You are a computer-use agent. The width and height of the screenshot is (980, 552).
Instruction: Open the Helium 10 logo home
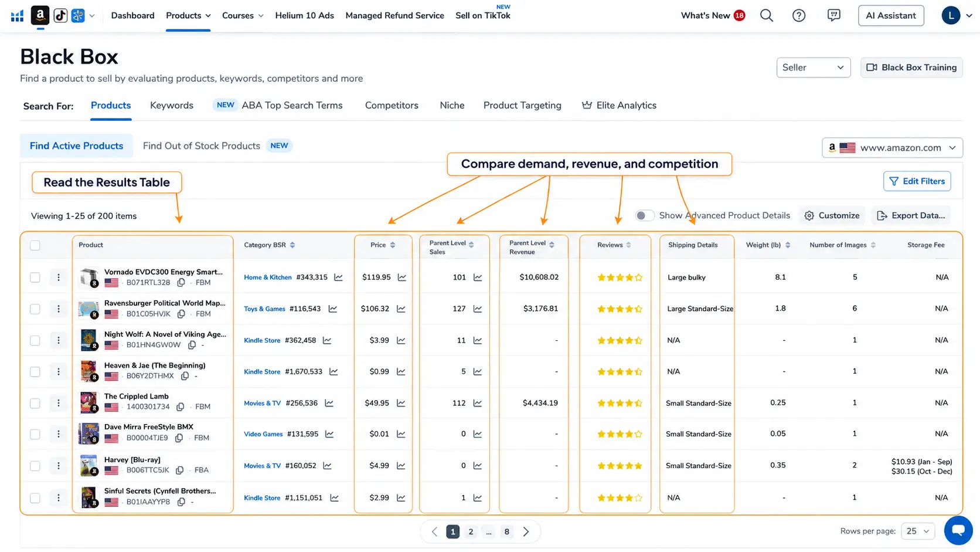pyautogui.click(x=17, y=16)
